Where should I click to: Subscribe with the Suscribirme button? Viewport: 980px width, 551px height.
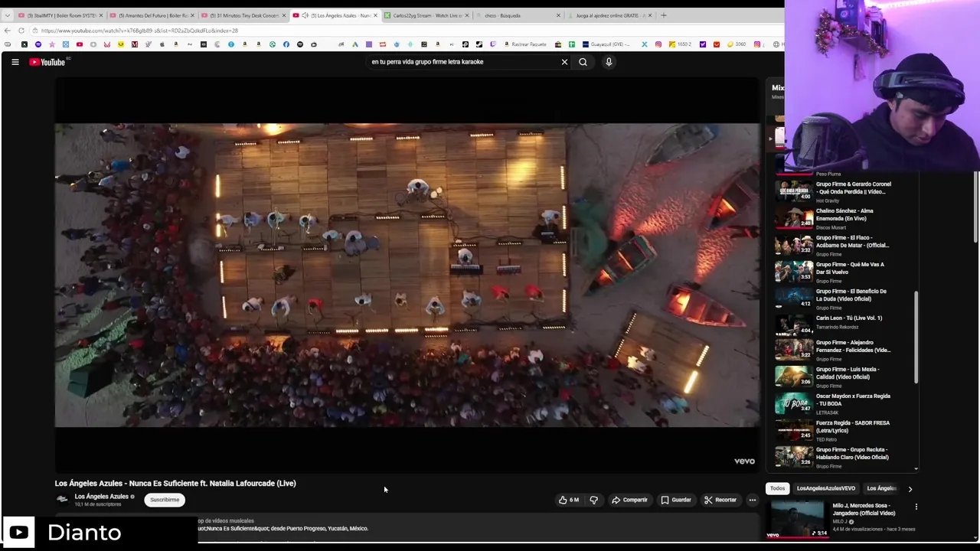(165, 500)
